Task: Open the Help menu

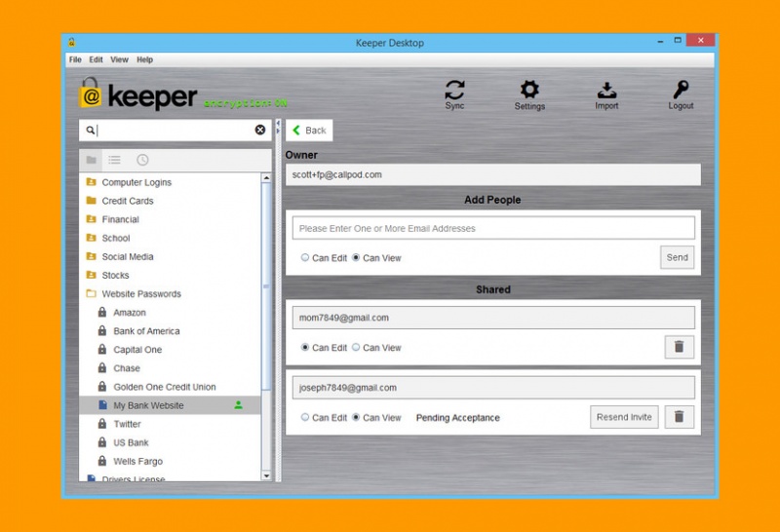Action: point(144,59)
